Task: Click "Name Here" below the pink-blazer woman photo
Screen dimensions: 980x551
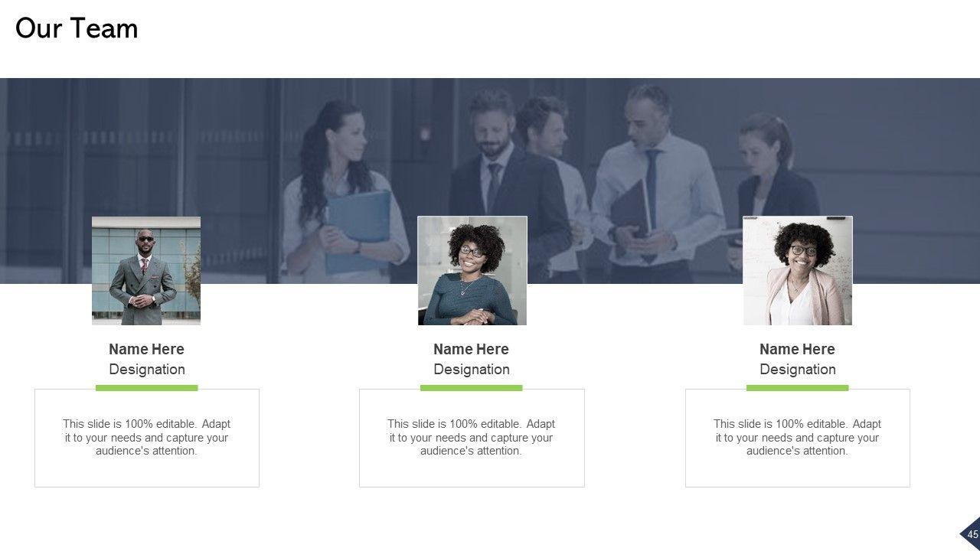Action: (797, 349)
